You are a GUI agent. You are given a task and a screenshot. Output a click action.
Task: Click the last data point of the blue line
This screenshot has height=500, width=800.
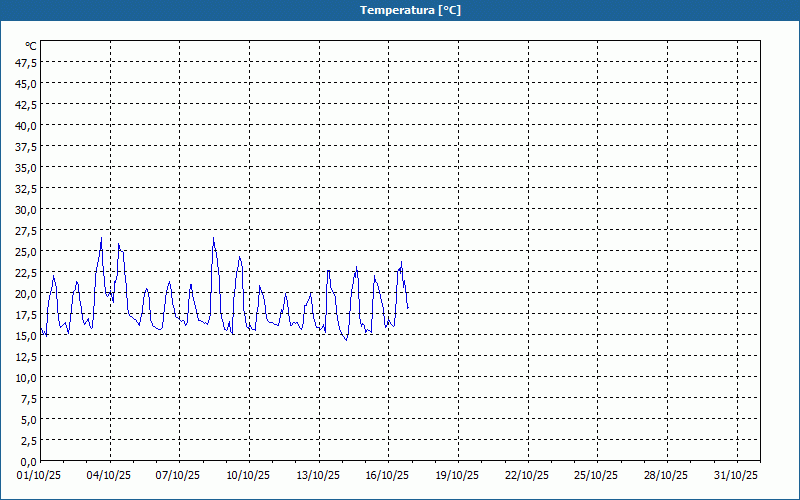pyautogui.click(x=408, y=308)
